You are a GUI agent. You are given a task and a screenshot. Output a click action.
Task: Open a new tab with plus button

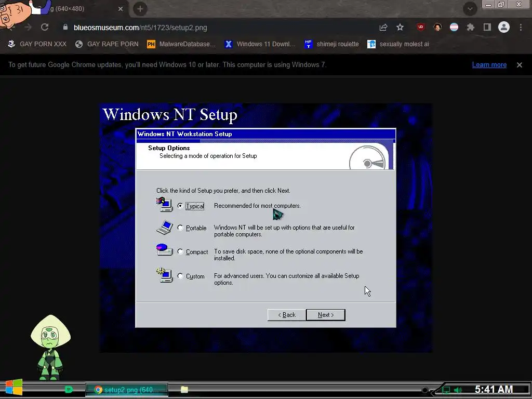140,9
